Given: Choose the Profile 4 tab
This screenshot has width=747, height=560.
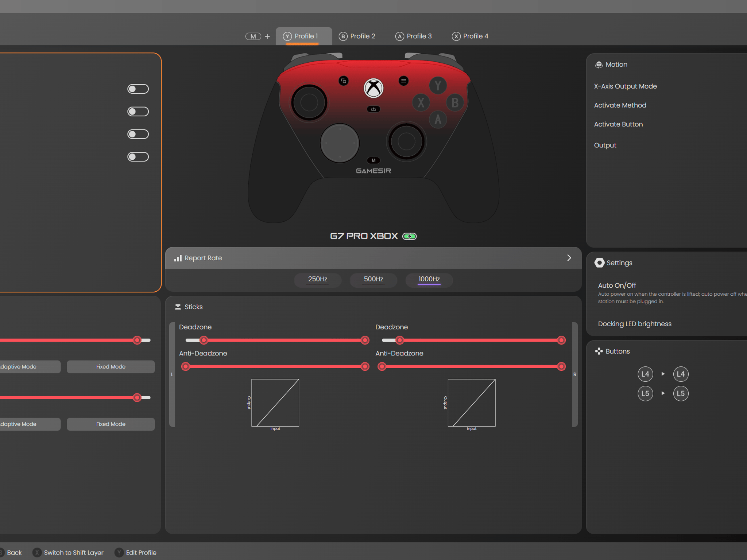Looking at the screenshot, I should [x=470, y=36].
